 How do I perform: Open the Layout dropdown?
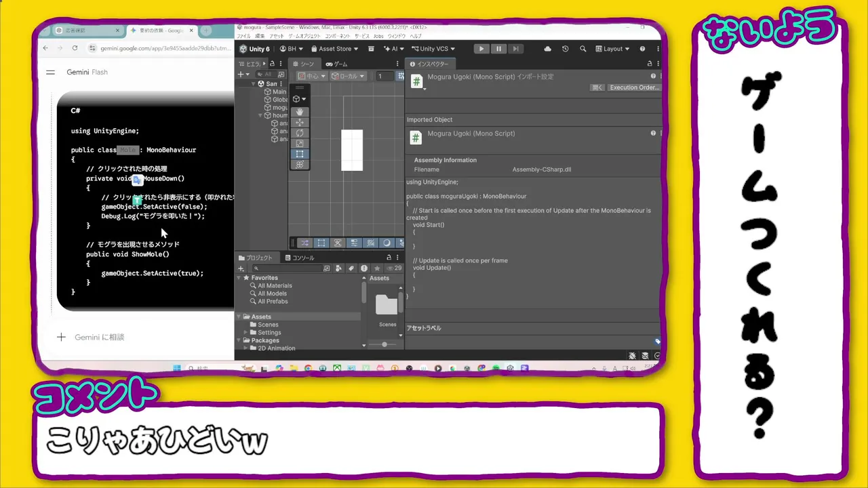(x=612, y=49)
